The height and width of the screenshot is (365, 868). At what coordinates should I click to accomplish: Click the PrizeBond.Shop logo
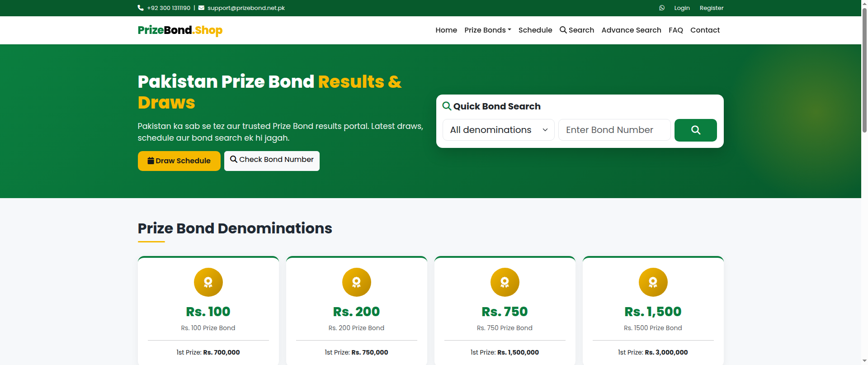tap(180, 30)
